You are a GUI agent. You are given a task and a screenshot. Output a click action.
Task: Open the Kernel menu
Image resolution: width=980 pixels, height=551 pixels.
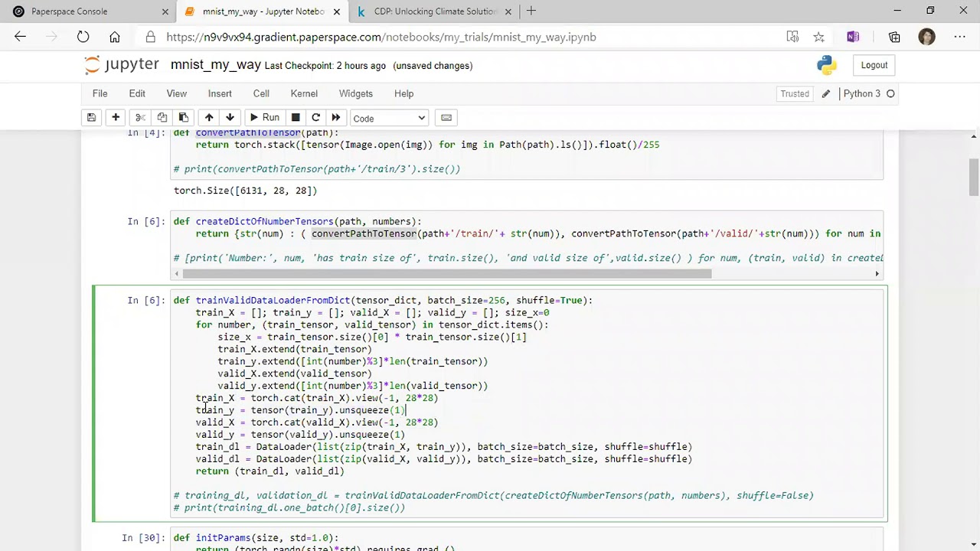click(x=304, y=93)
